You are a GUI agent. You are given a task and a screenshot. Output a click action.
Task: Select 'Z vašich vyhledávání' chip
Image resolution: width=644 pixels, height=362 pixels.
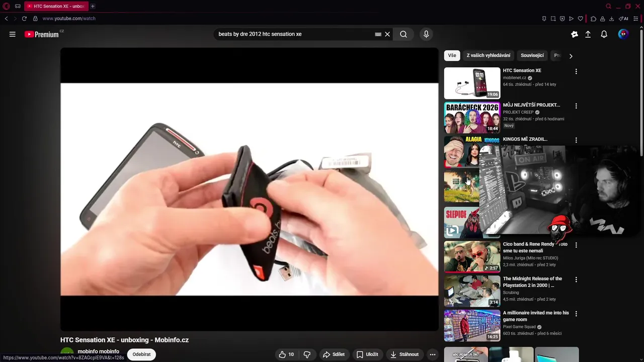[488, 55]
